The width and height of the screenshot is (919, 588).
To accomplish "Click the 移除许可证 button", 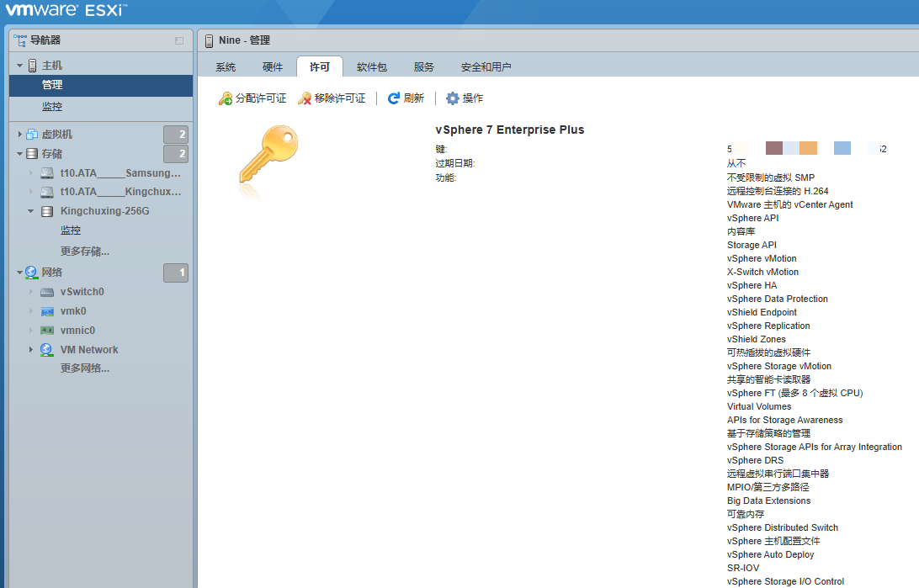I will 332,98.
